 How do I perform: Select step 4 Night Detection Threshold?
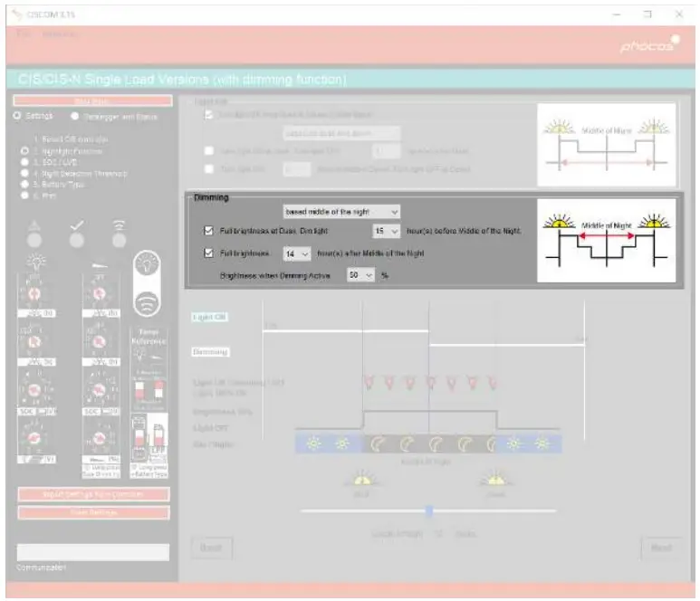coord(24,173)
